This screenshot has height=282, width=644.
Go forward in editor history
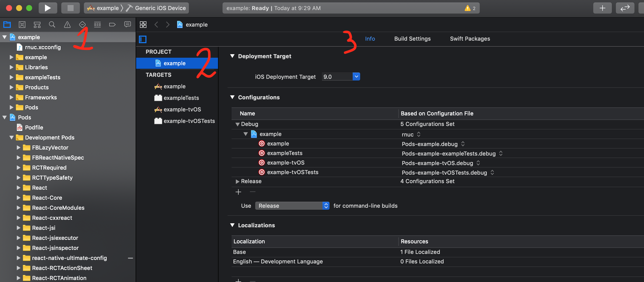(168, 25)
